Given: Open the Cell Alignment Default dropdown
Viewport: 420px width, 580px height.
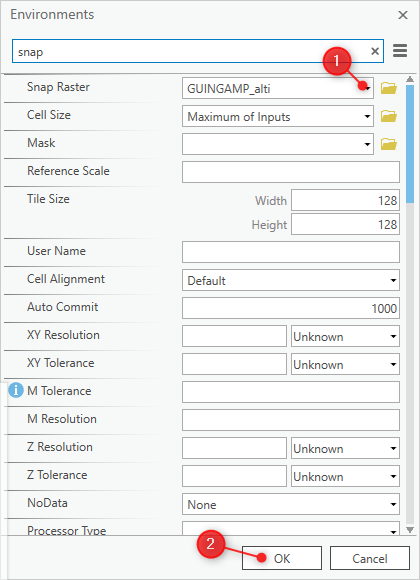Looking at the screenshot, I should (x=291, y=280).
